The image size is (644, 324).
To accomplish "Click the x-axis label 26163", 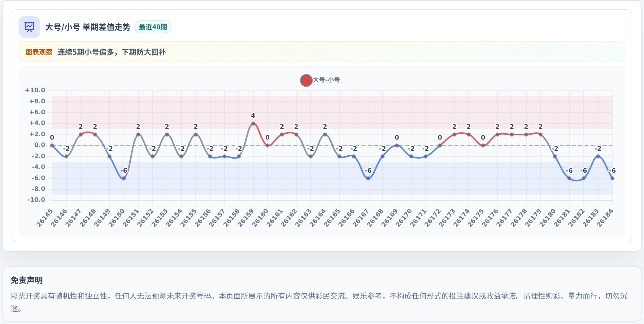I will 303,218.
